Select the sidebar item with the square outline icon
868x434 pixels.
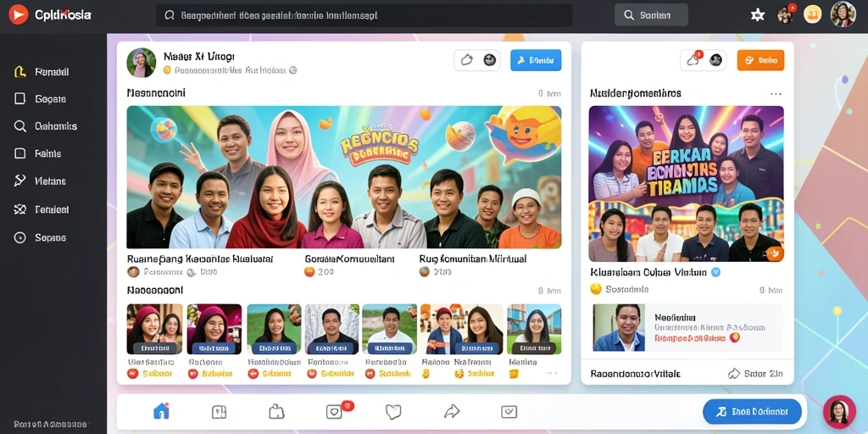click(42, 99)
